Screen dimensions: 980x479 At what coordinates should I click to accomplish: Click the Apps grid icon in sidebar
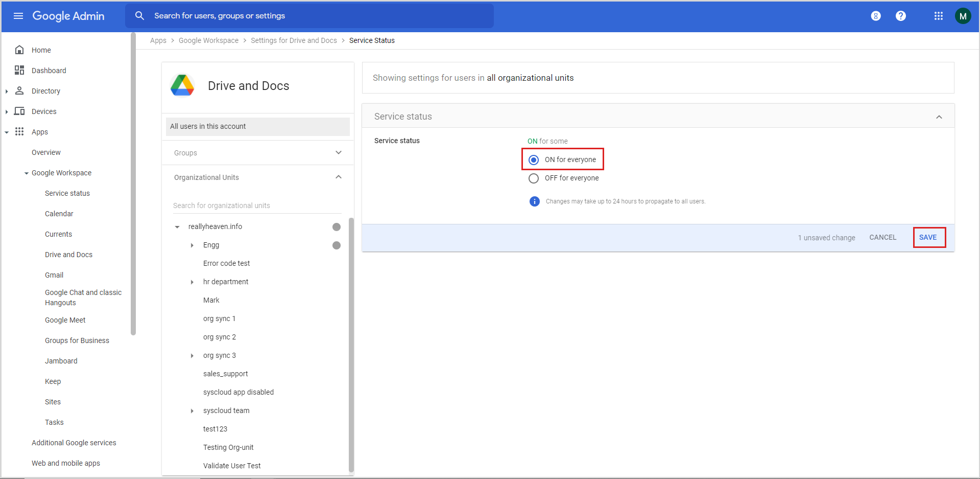coord(19,131)
